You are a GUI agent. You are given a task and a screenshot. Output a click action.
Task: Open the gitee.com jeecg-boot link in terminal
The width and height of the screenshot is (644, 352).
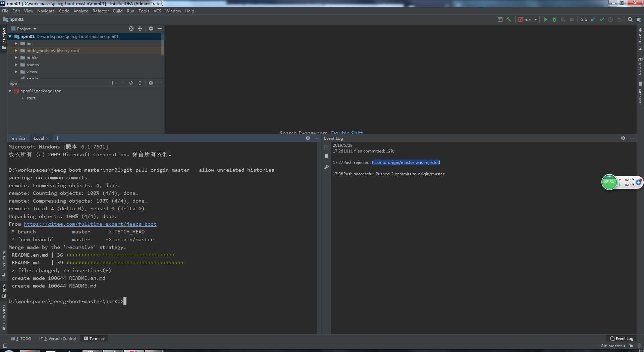[90, 224]
